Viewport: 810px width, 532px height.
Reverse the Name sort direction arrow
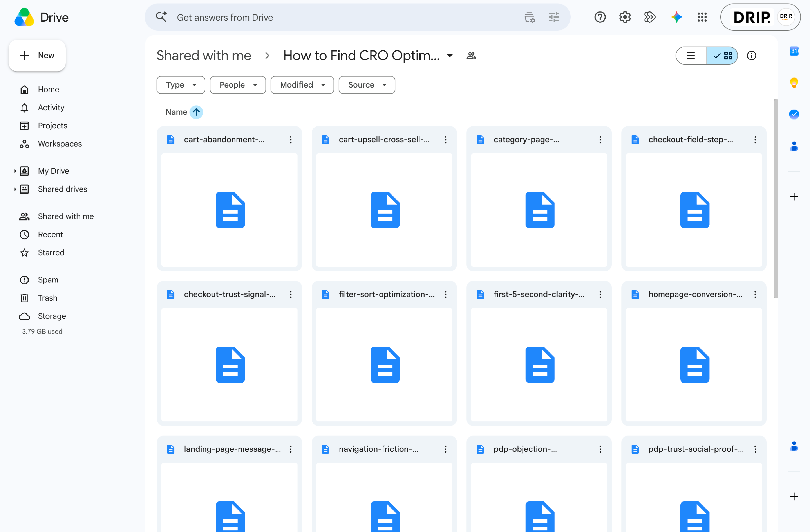(196, 112)
